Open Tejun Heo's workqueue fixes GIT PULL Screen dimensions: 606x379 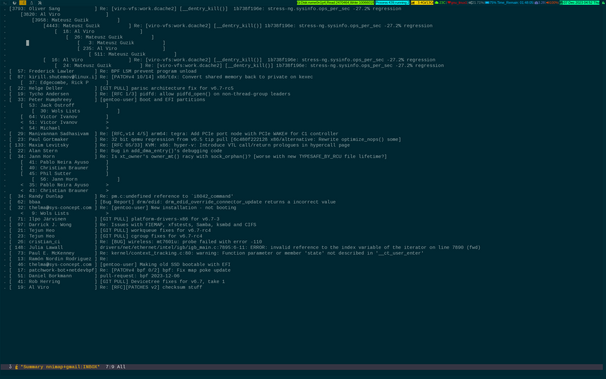[x=110, y=230]
